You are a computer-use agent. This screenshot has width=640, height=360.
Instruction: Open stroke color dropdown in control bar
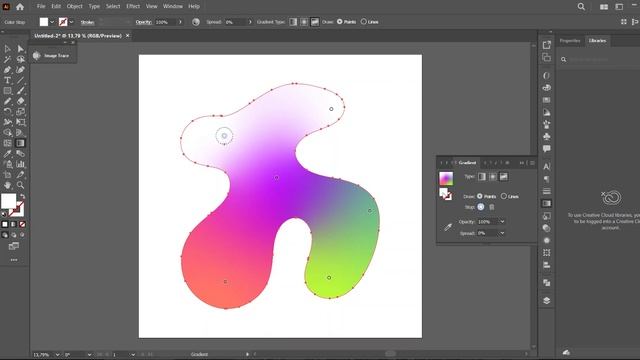(71, 22)
